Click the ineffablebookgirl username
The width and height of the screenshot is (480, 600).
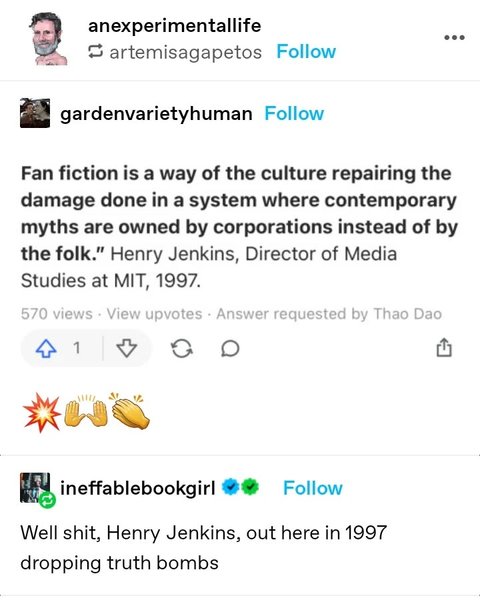click(x=138, y=488)
